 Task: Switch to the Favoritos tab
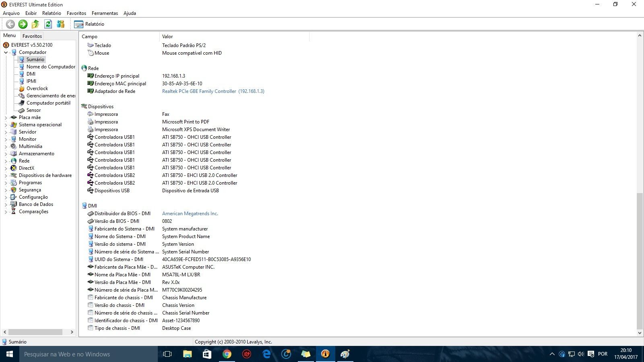pos(32,36)
